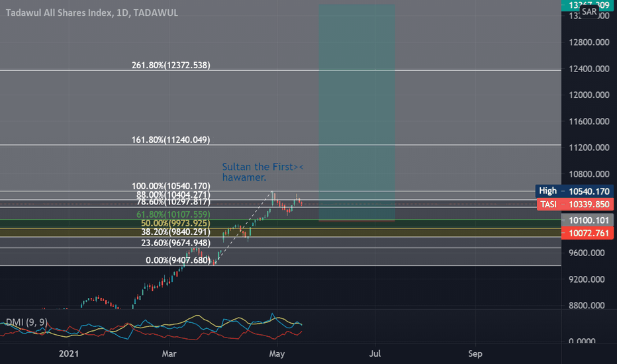Click the 9600.000 price scale value

coord(587,253)
